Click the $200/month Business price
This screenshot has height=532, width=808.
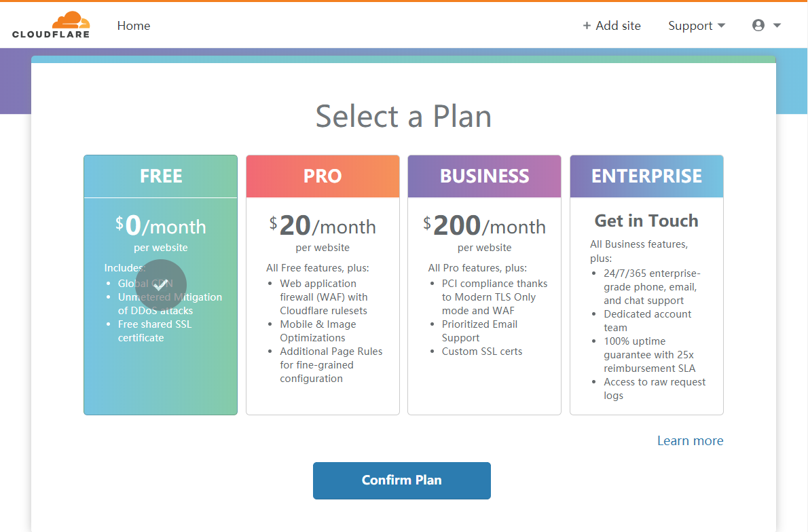point(484,225)
